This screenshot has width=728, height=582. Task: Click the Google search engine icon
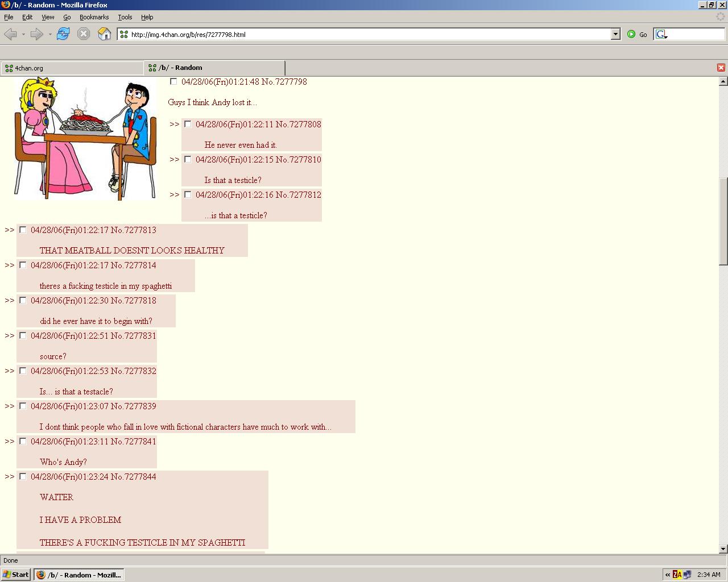[661, 34]
